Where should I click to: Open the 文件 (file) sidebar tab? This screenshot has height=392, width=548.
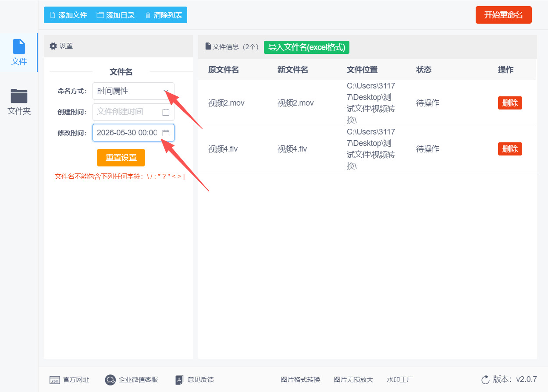coord(19,53)
